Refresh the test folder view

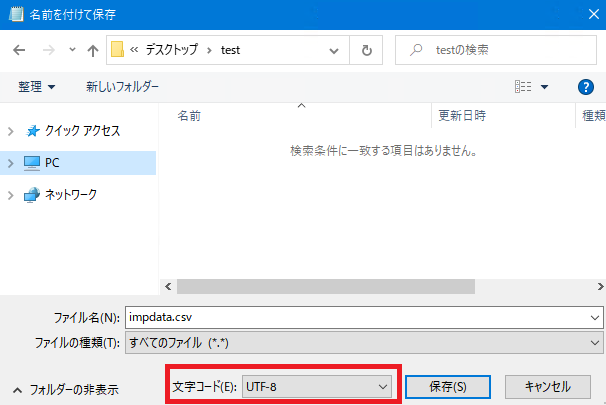click(366, 50)
